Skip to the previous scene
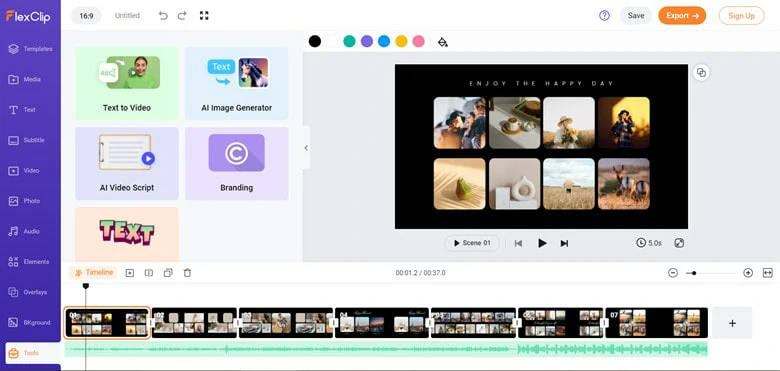 pyautogui.click(x=518, y=243)
